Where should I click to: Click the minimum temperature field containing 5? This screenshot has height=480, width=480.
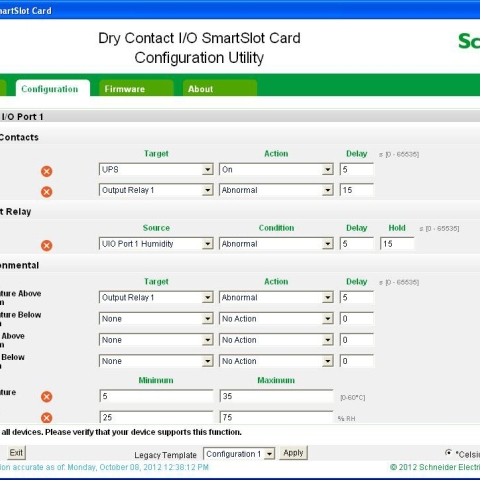(156, 396)
